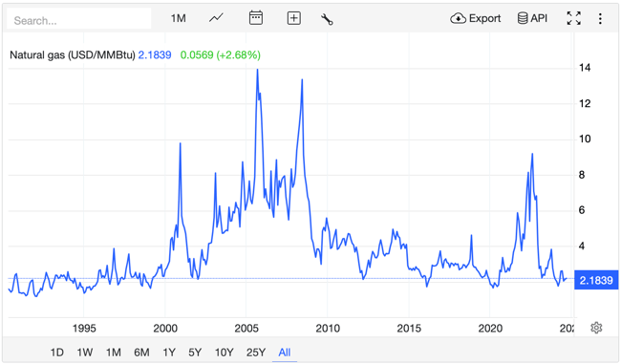Select the 1W time range
Viewport: 621px width, 364px height.
click(85, 353)
